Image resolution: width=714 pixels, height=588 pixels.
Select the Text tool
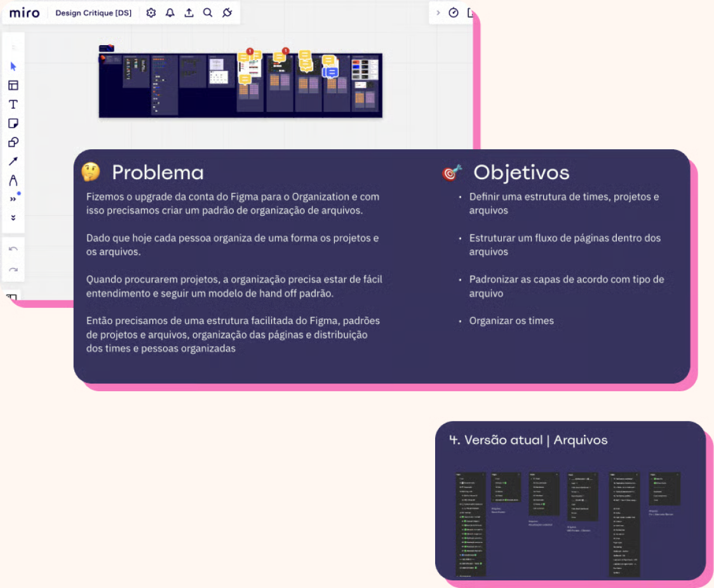(x=13, y=104)
